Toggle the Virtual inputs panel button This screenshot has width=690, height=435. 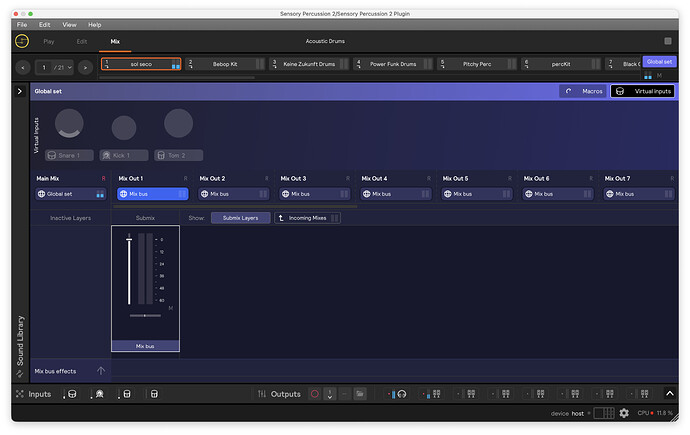[642, 91]
